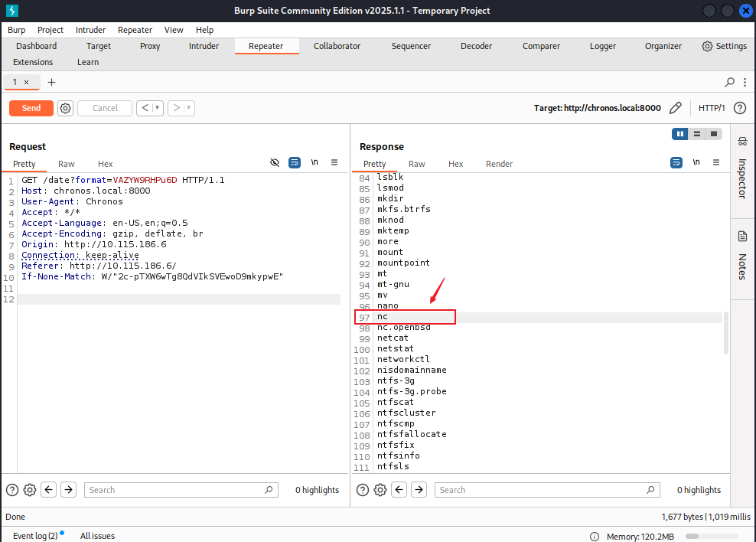Viewport: 756px width, 542px height.
Task: Open memory info icon in status bar
Action: point(595,536)
